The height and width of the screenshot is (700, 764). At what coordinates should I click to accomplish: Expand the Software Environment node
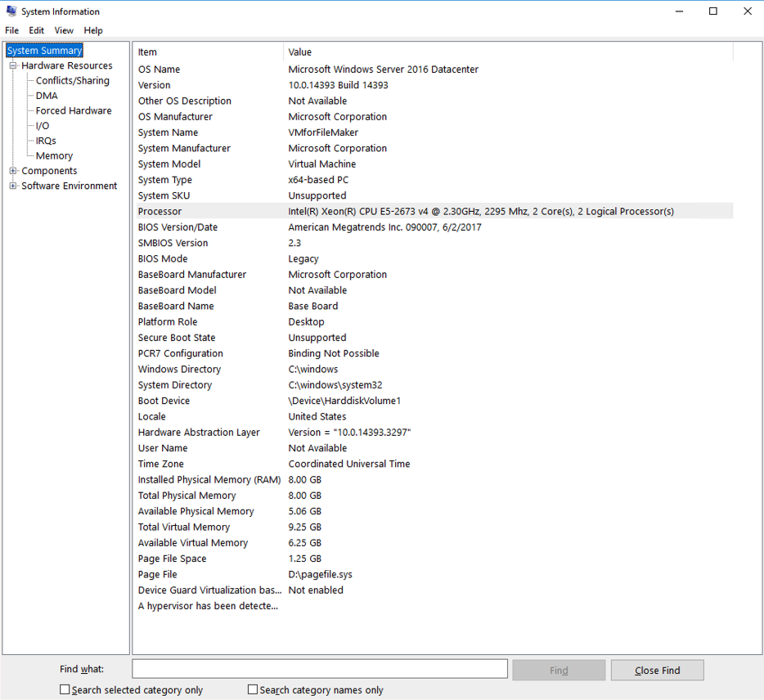point(12,186)
